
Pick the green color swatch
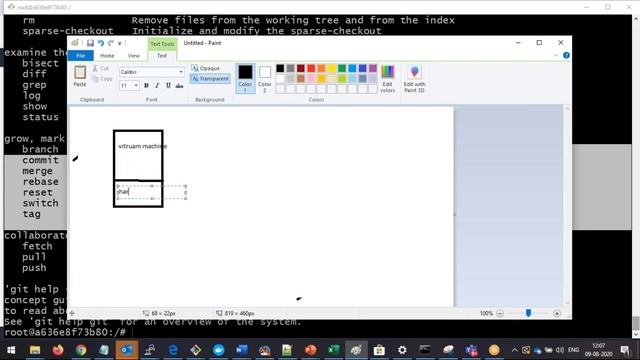342,68
